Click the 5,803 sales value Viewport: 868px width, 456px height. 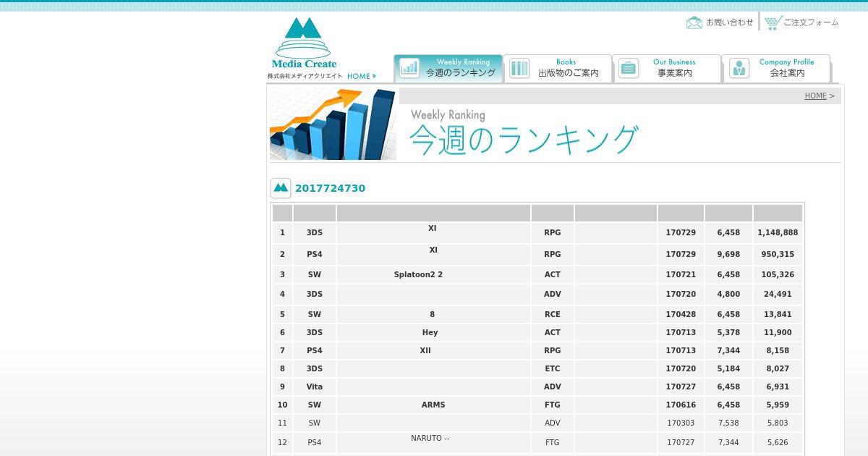778,423
